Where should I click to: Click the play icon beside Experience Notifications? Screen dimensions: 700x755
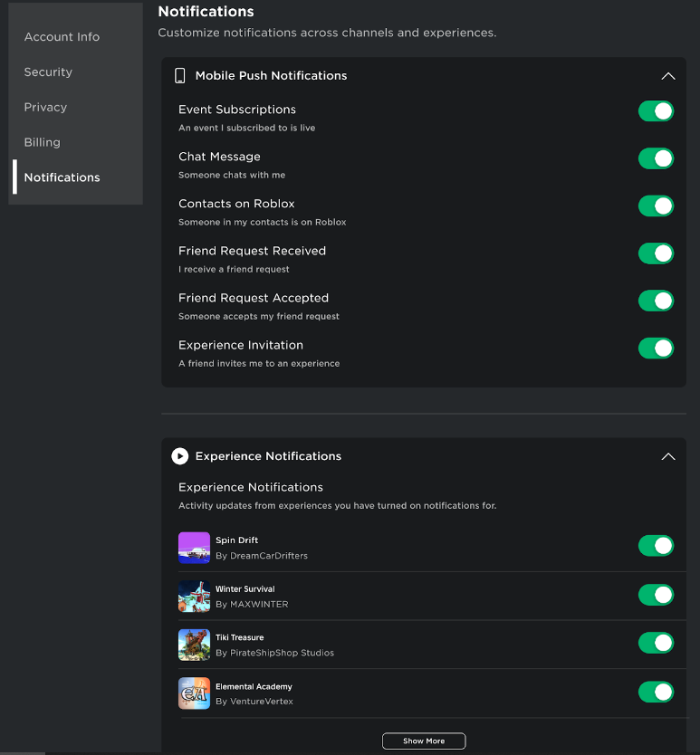180,456
